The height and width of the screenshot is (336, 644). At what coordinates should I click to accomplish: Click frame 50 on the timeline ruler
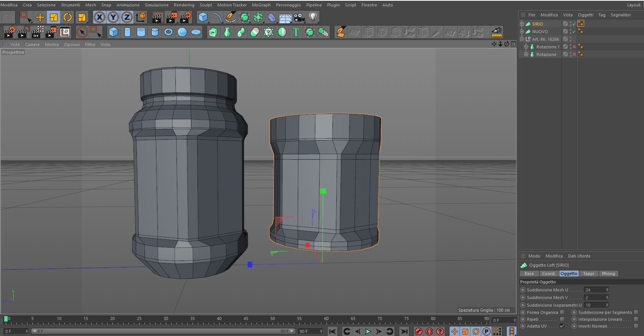pyautogui.click(x=273, y=319)
